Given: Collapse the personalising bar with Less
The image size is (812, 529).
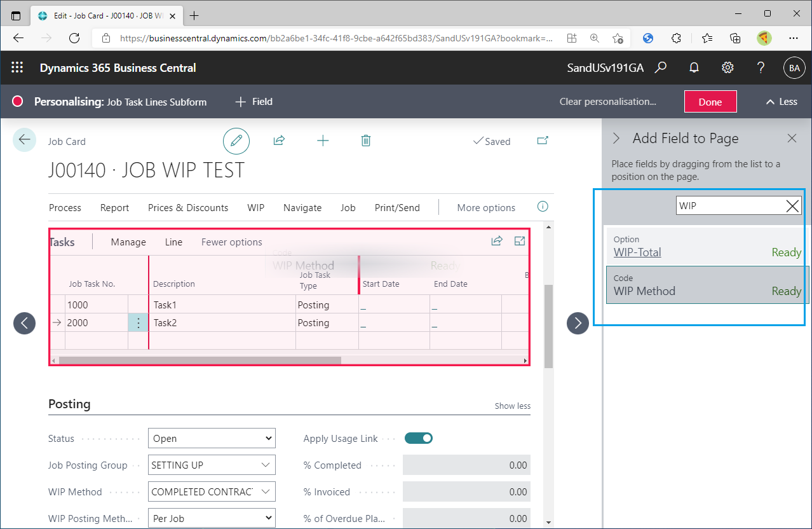Looking at the screenshot, I should [x=781, y=102].
